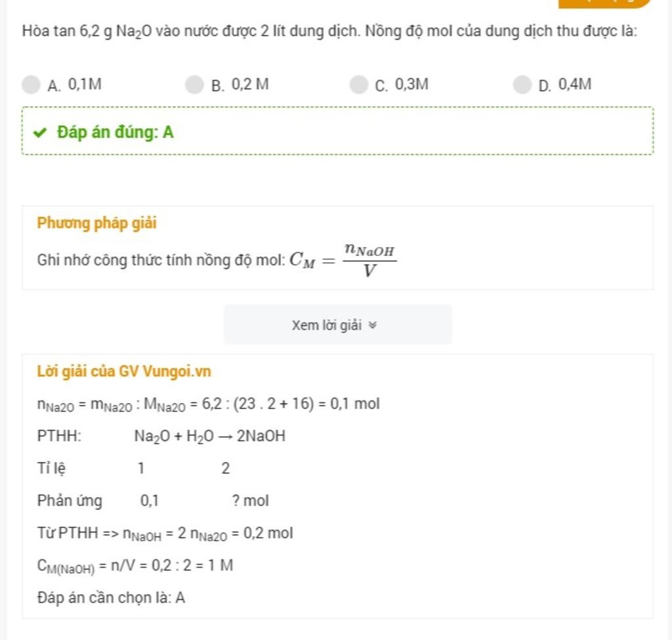672x640 pixels.
Task: Click the C_M molar concentration formula
Action: (344, 259)
